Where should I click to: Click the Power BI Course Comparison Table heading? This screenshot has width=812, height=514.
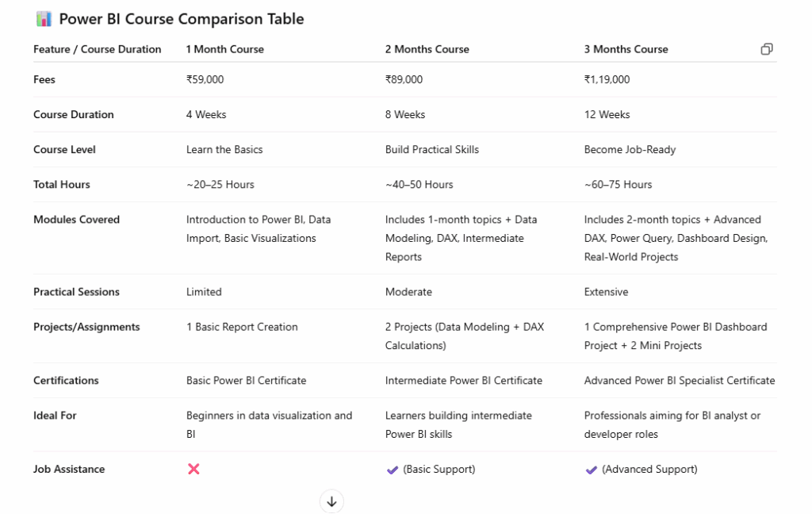[x=182, y=19]
